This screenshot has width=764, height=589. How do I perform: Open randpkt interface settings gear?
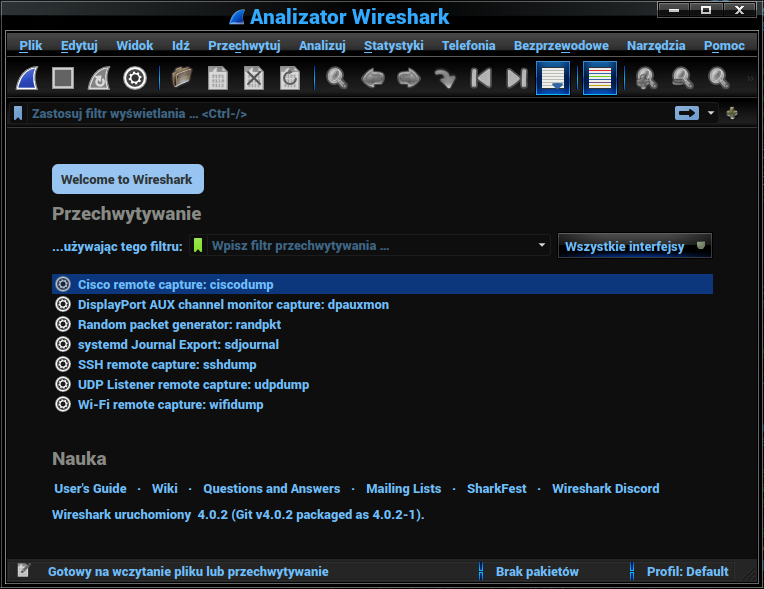click(x=63, y=324)
